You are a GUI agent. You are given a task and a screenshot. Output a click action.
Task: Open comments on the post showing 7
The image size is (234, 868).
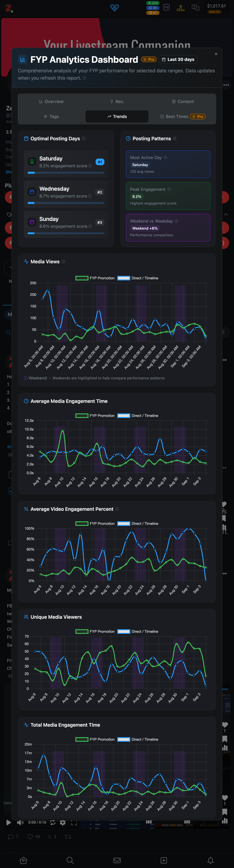click(13, 836)
